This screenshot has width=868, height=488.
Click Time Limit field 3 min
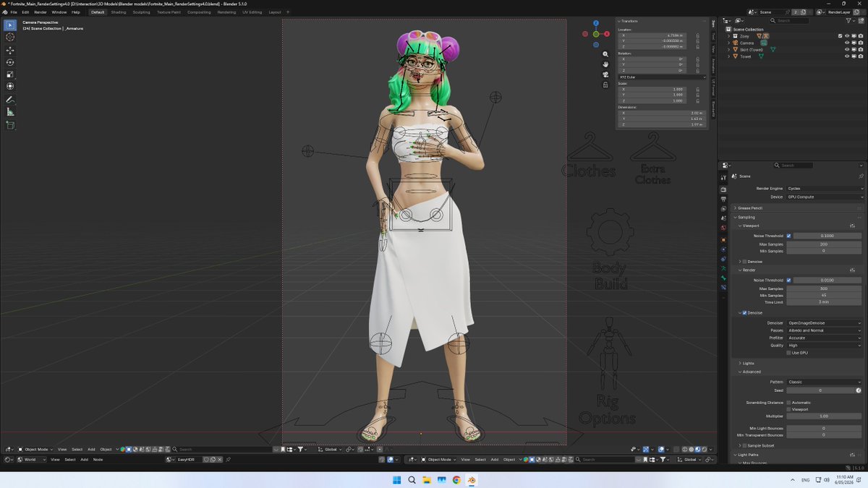[x=824, y=301]
